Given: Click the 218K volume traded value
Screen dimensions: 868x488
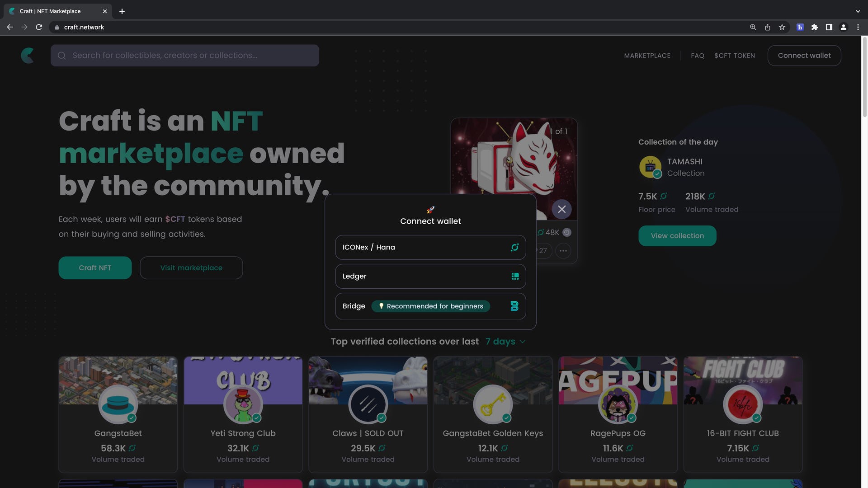Looking at the screenshot, I should (x=695, y=197).
